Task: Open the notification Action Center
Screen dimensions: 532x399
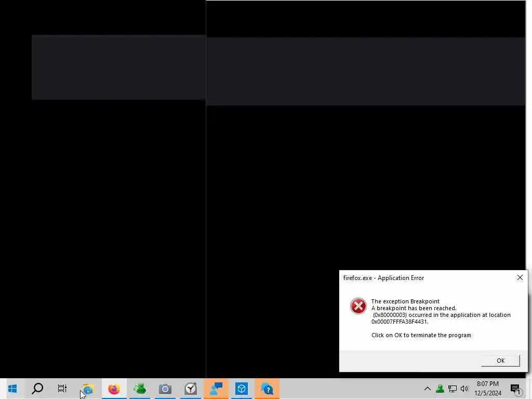Action: 515,389
